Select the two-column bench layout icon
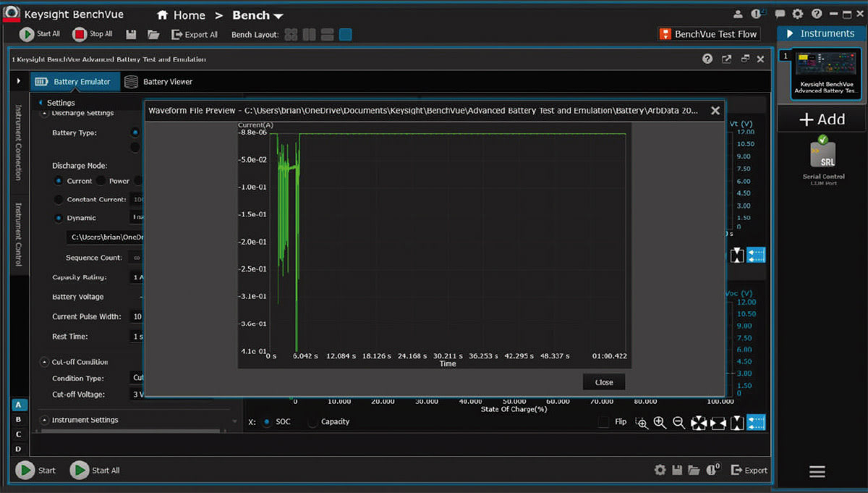Image resolution: width=868 pixels, height=493 pixels. coord(309,34)
